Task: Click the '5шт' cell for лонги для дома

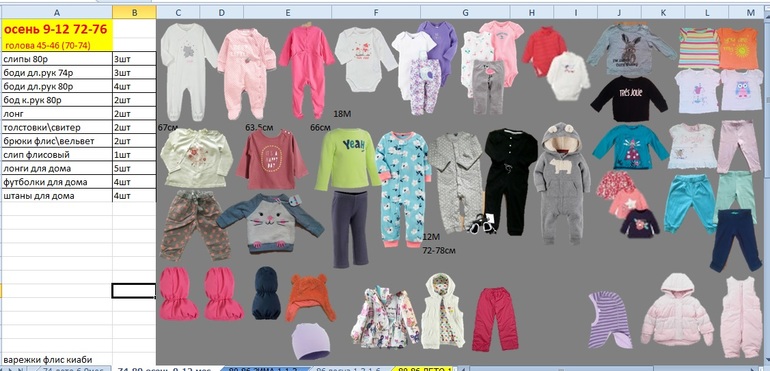Action: coord(135,168)
